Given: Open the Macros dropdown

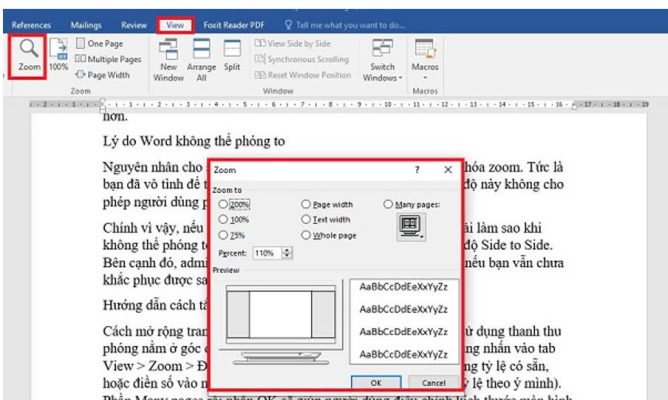Looking at the screenshot, I should [x=425, y=60].
